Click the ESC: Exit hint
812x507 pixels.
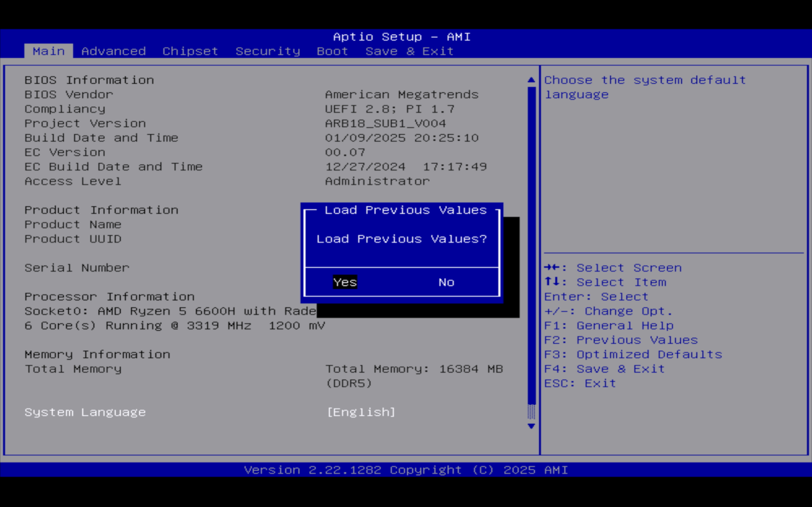pos(580,383)
